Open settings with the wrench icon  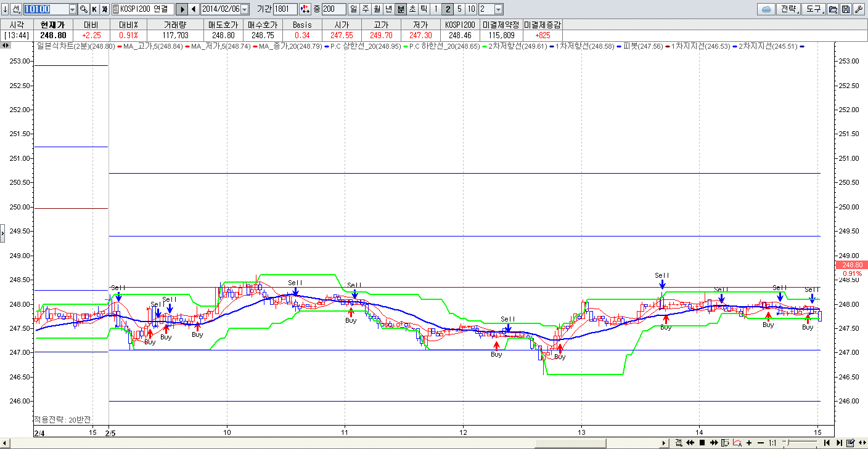click(x=858, y=9)
